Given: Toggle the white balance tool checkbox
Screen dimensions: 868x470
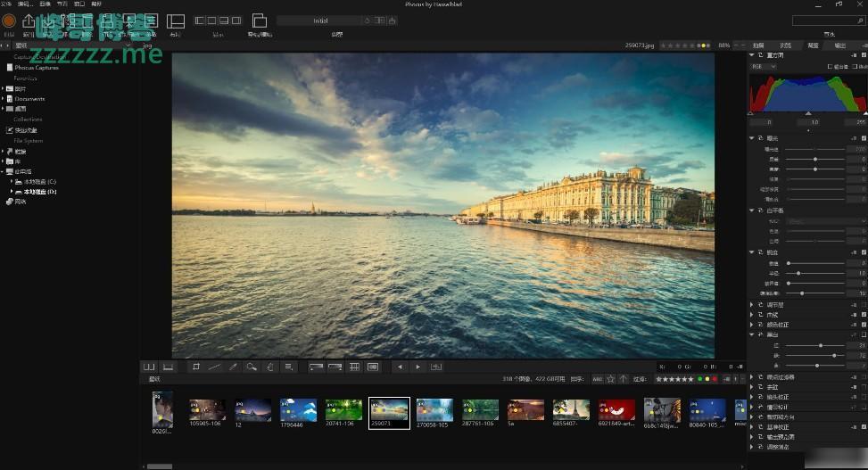Looking at the screenshot, I should click(864, 210).
